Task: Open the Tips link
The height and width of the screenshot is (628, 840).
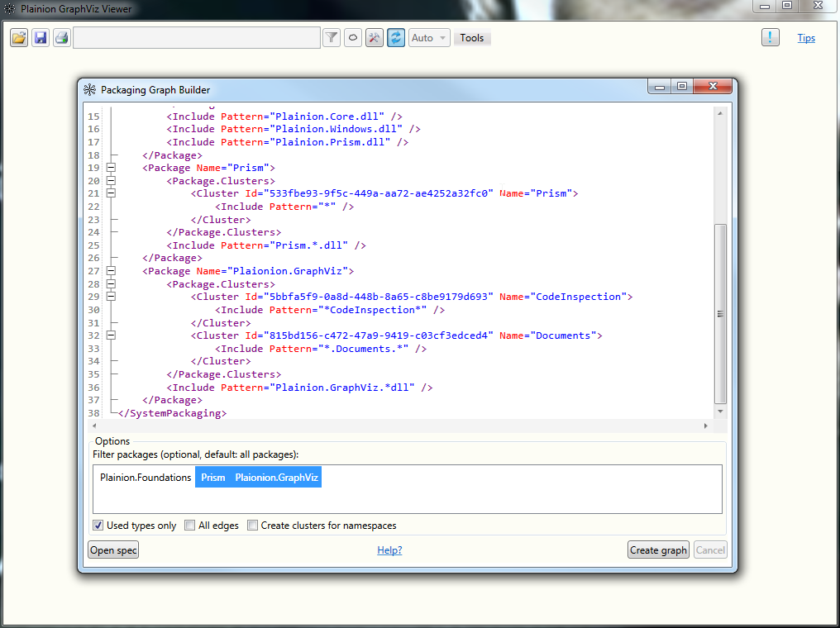Action: [806, 38]
